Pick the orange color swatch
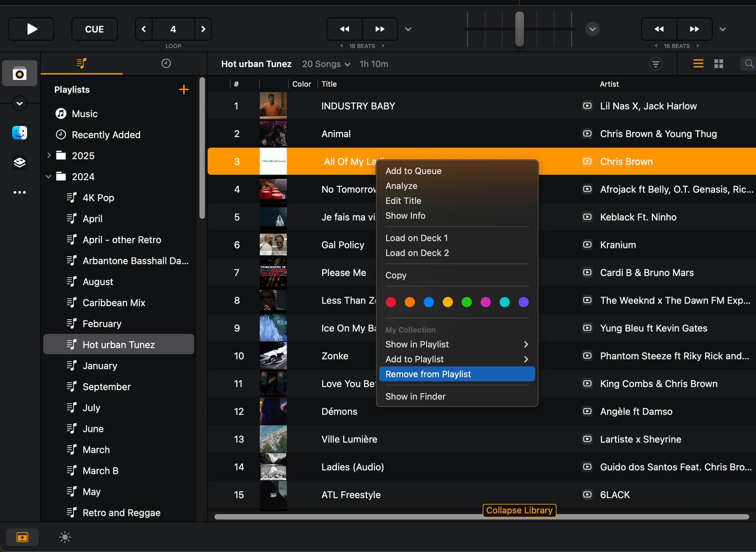 409,302
